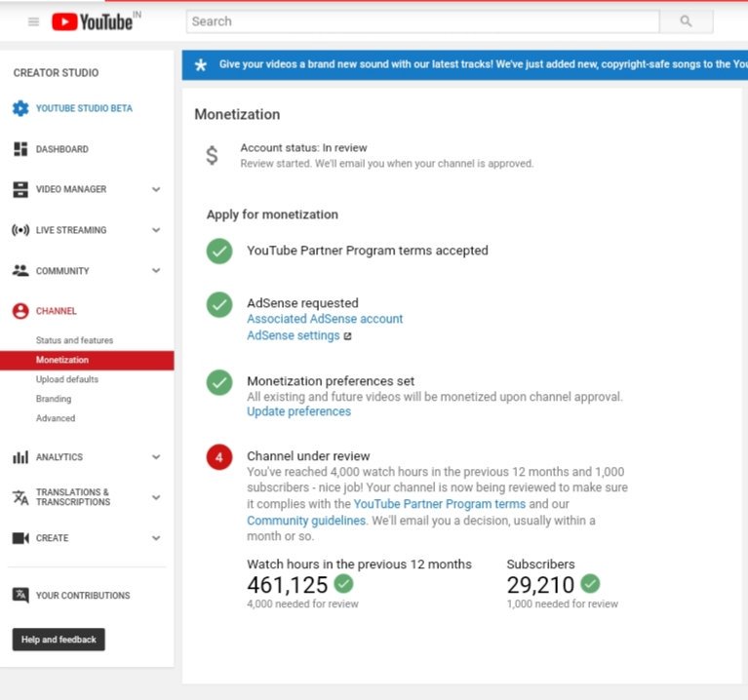Viewport: 748px width, 700px height.
Task: Click the checkmark beside Monetization preferences set
Action: pos(219,382)
